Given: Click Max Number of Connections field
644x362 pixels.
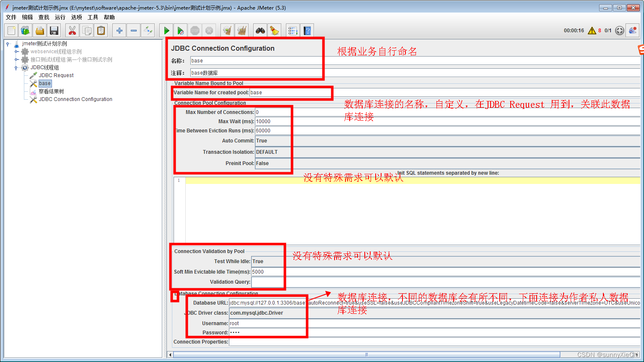Looking at the screenshot, I should point(447,112).
